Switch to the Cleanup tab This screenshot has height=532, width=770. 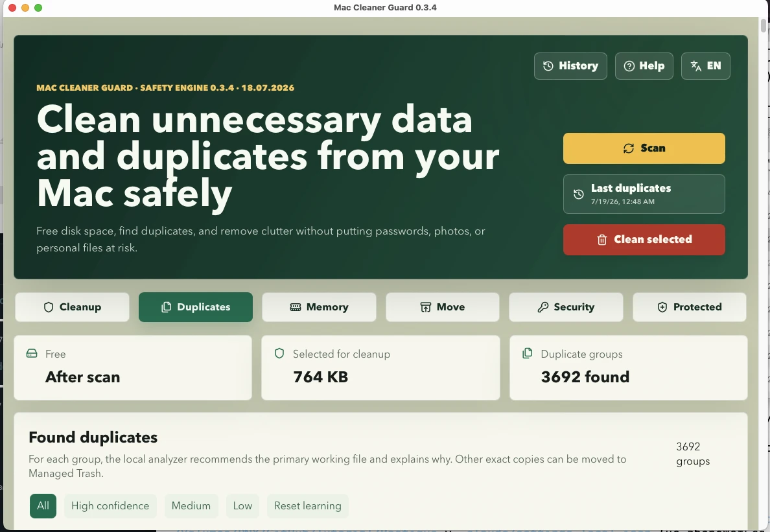point(72,307)
